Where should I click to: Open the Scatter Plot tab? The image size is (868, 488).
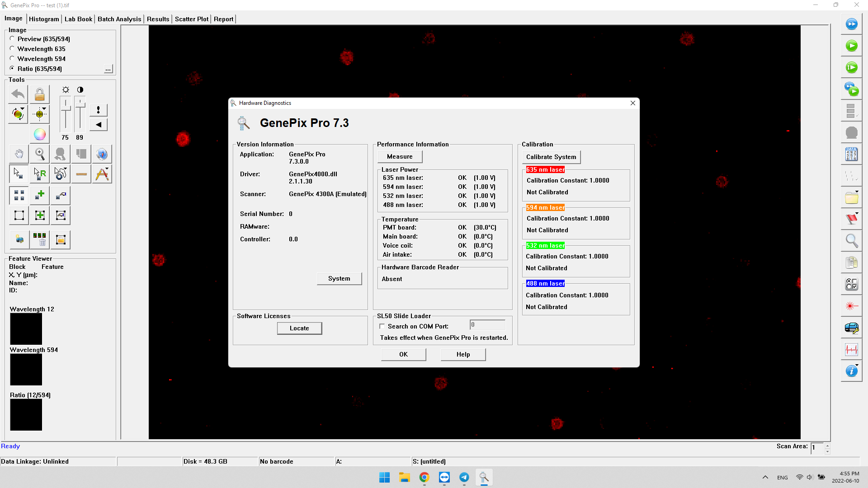191,19
